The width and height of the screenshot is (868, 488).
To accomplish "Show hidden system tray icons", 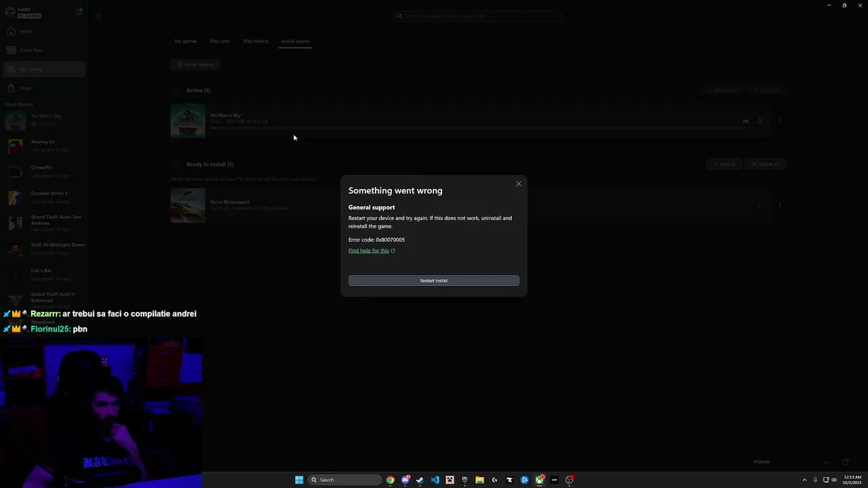I will point(804,480).
